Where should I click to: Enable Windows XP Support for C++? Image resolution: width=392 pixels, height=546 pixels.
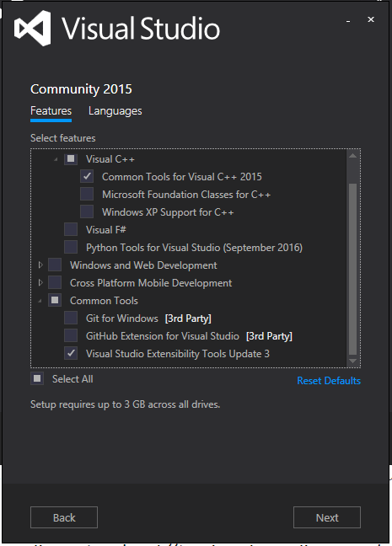[87, 212]
